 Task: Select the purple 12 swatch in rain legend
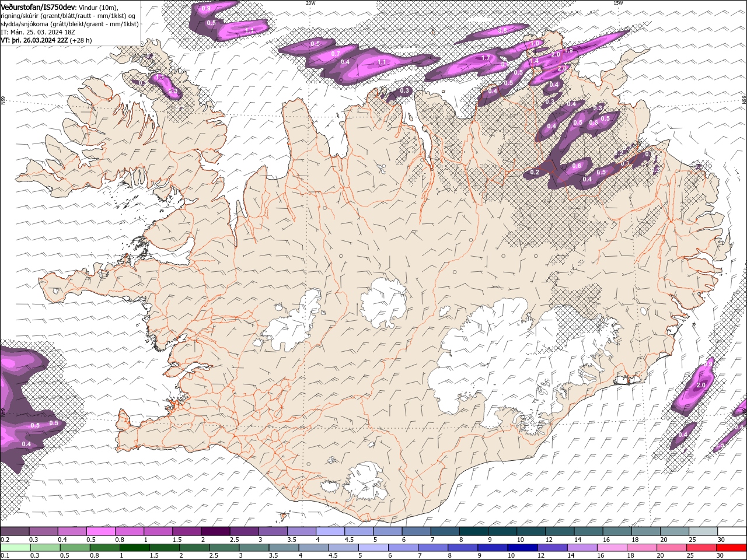click(551, 548)
